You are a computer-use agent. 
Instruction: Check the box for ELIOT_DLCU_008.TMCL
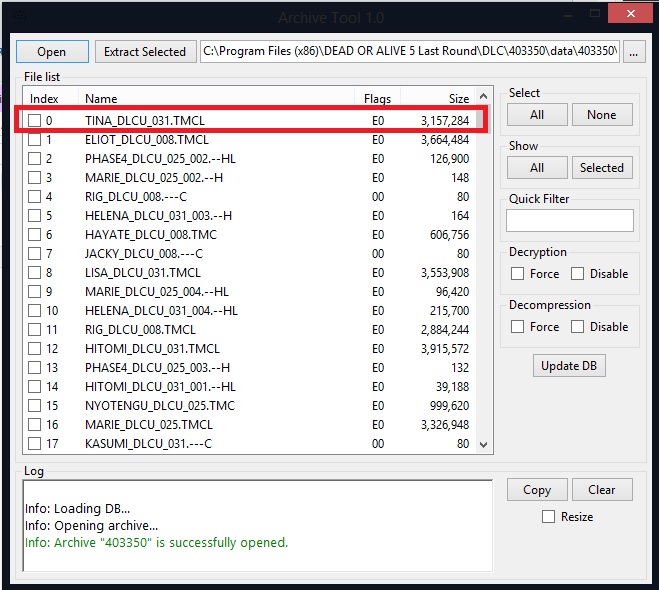click(x=34, y=140)
